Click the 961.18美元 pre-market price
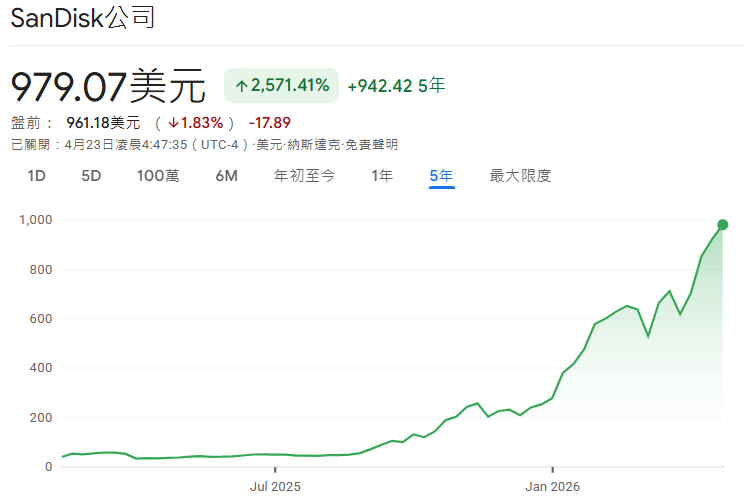 pyautogui.click(x=103, y=123)
